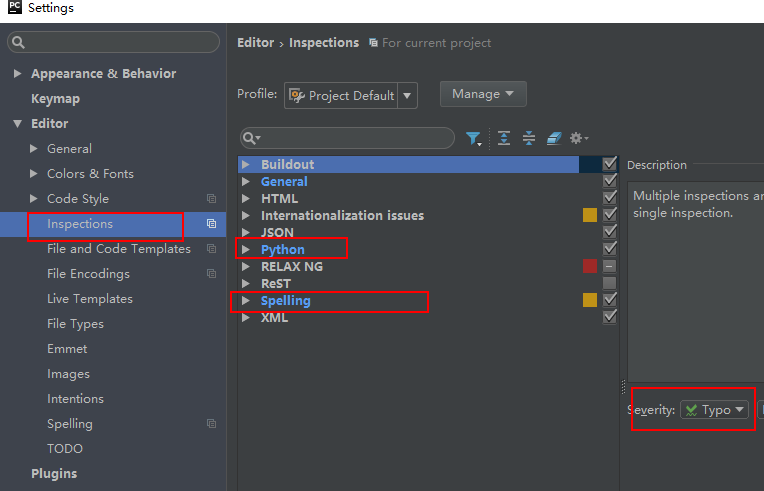This screenshot has width=764, height=491.
Task: Focus the settings search field at top-left
Action: pos(113,42)
